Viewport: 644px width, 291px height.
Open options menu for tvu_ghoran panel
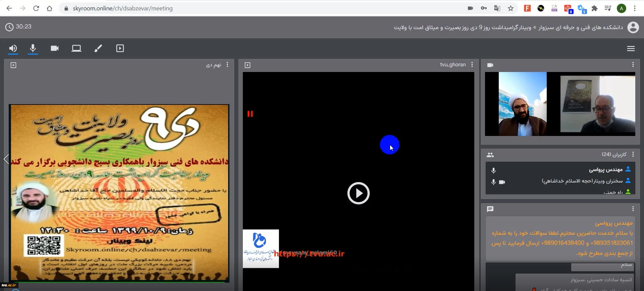point(472,65)
